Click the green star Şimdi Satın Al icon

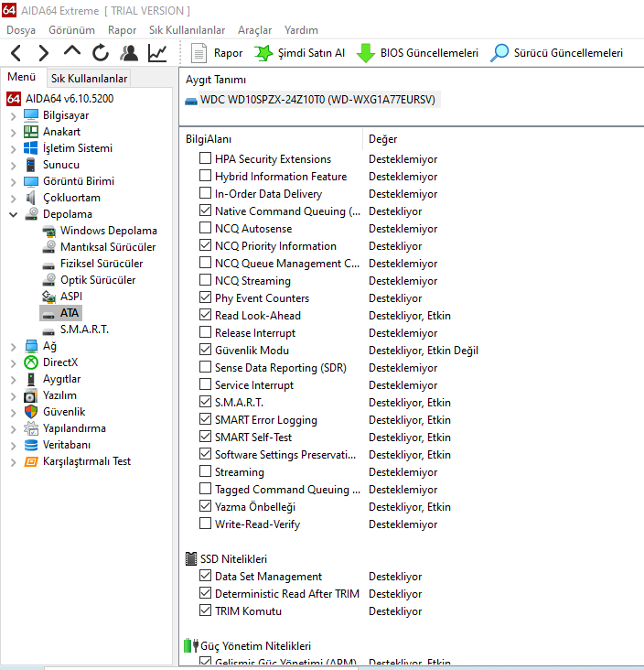coord(263,53)
